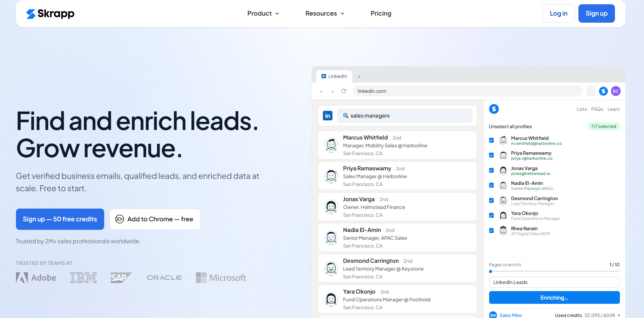Click the Sales Mike account link
Screen dimensions: 644x318
point(510,315)
